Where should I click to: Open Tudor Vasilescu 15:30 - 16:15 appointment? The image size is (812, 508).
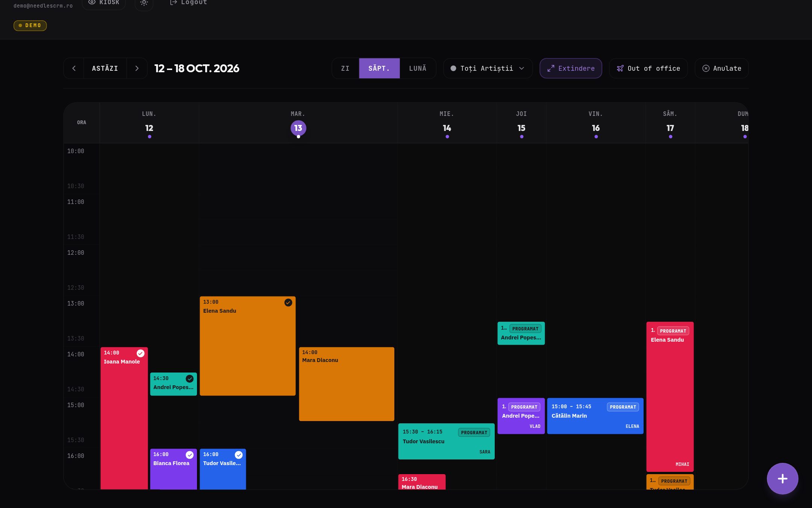coord(446,441)
